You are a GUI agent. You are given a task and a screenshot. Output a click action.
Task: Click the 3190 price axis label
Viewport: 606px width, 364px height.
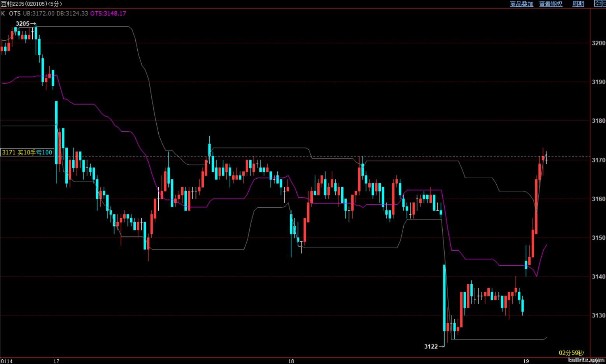[x=598, y=82]
